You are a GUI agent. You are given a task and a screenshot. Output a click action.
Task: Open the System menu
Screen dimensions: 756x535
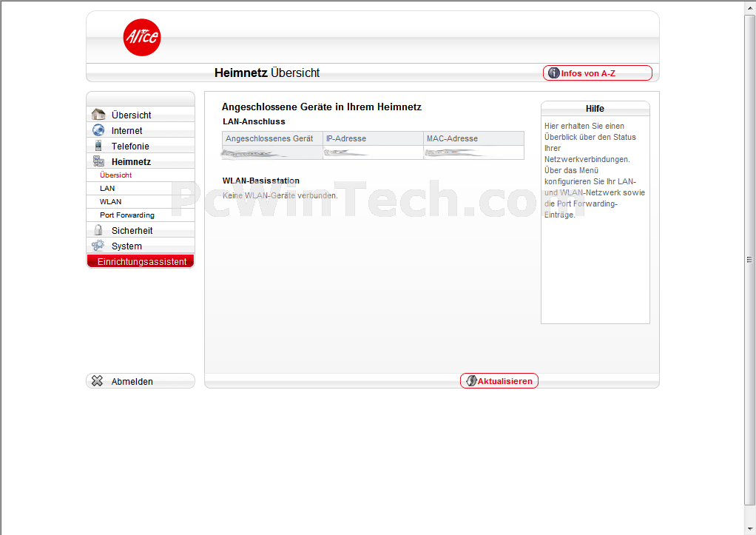pyautogui.click(x=141, y=246)
